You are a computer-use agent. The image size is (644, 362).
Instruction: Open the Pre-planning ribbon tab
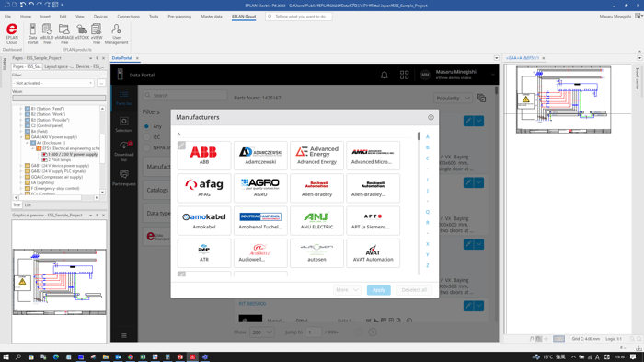tap(179, 17)
